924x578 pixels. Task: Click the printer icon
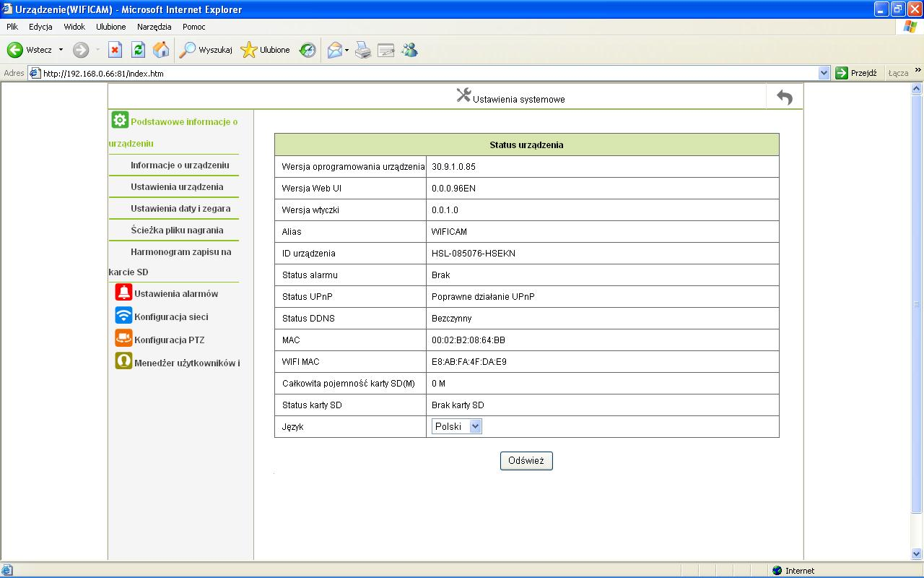pos(363,50)
